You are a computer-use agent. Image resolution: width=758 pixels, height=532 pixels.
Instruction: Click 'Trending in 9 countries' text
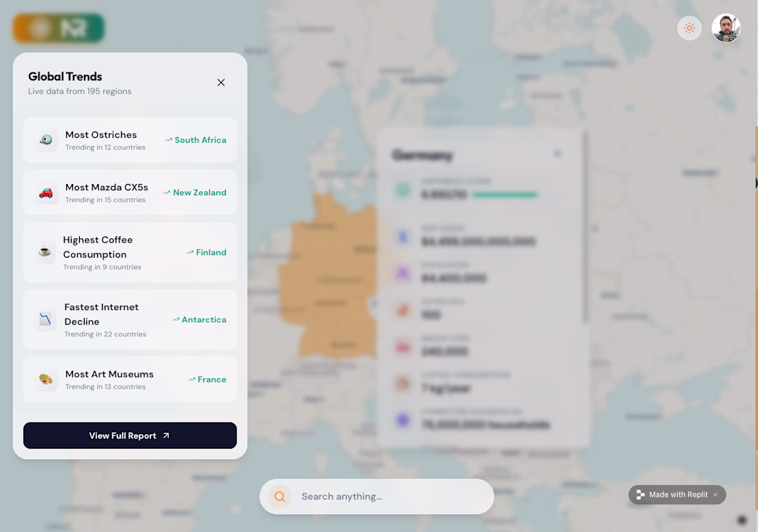(x=102, y=267)
